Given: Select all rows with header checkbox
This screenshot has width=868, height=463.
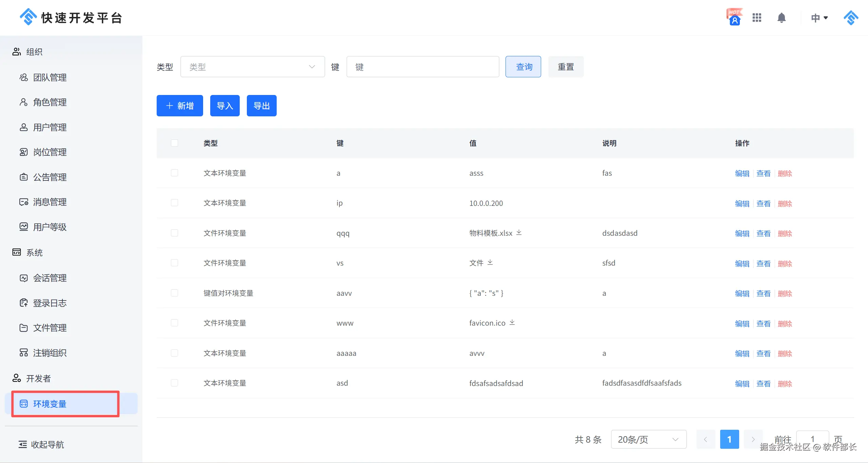Looking at the screenshot, I should tap(174, 143).
